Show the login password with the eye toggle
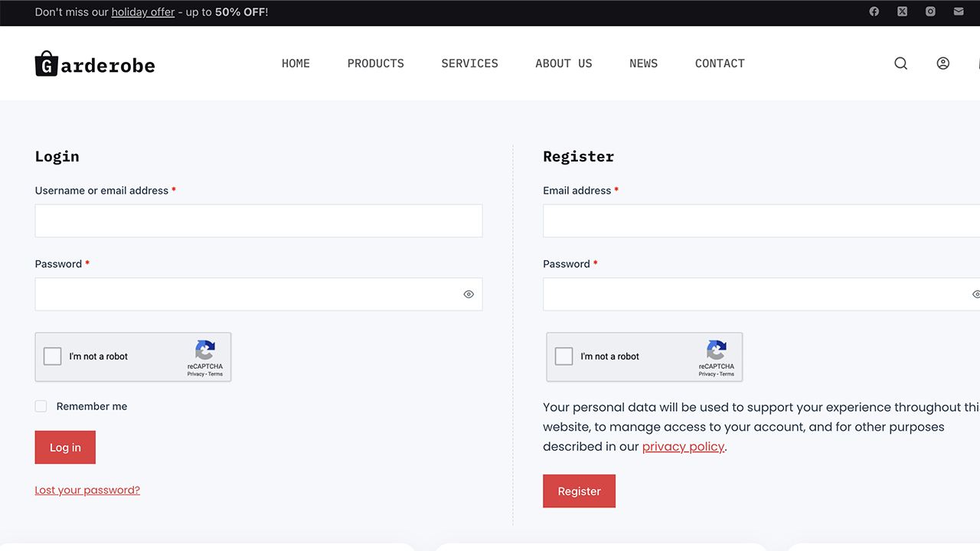 pos(469,294)
